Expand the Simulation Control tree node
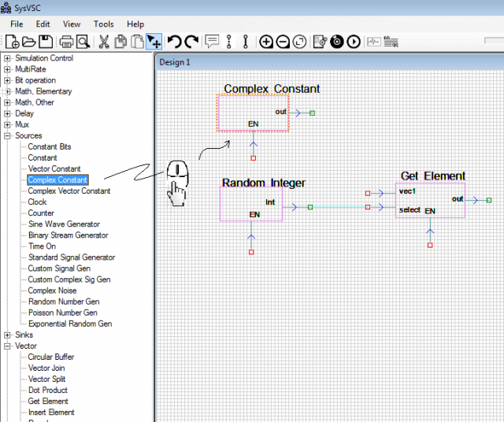The image size is (504, 422). click(7, 58)
